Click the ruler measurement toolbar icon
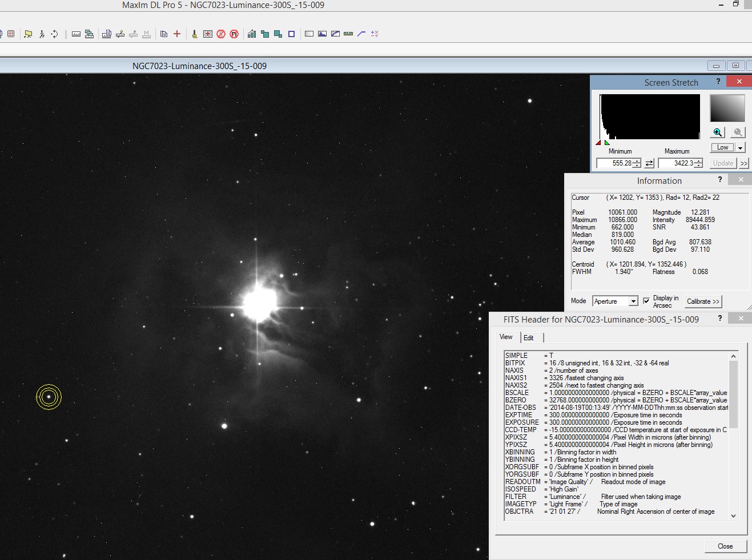Image resolution: width=752 pixels, height=560 pixels. point(75,34)
